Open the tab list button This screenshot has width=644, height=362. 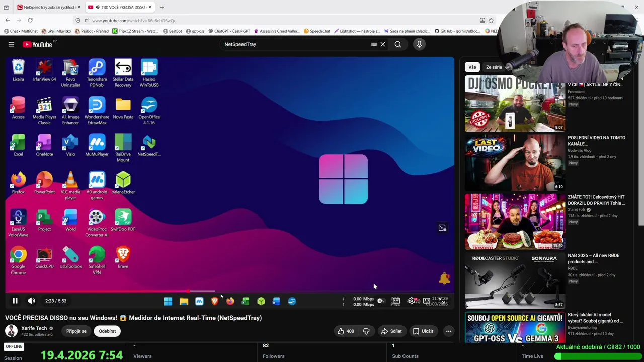click(6, 7)
